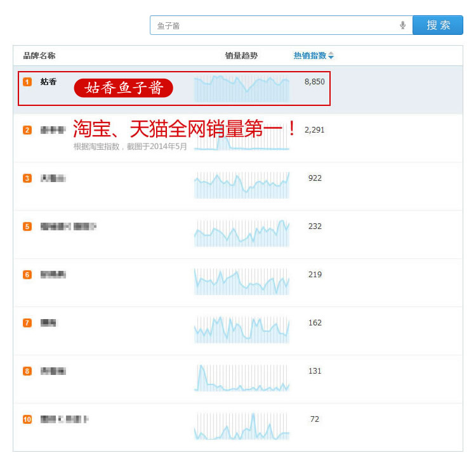Click blurred brand name in rank 3 row
Viewport: 476px width, 472px height.
(x=53, y=178)
